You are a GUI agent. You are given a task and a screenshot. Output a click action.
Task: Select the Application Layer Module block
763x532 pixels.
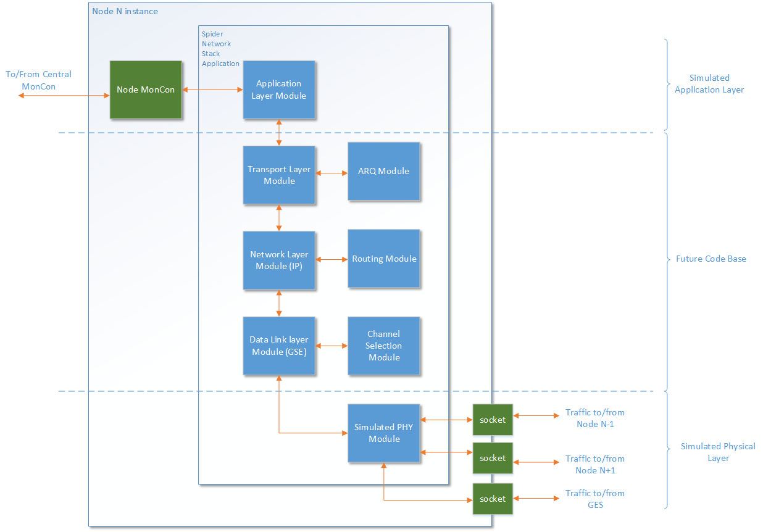coord(279,89)
